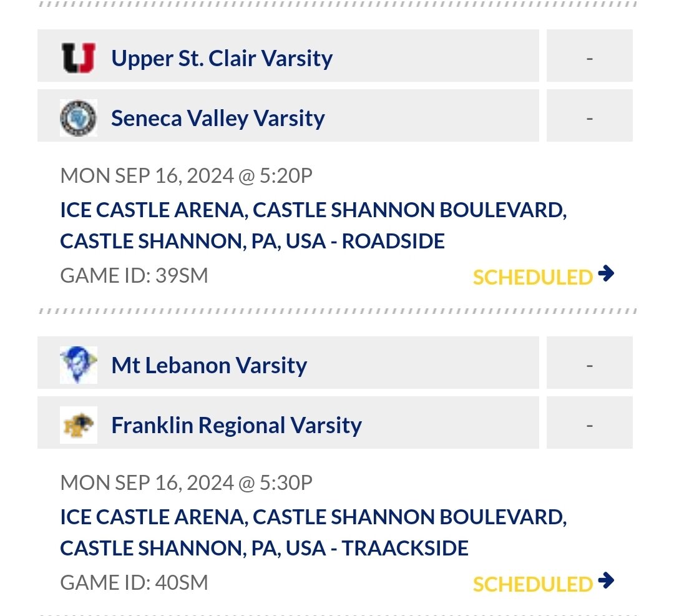Click the 5:30P game date line
Screen dimensions: 674x616
click(x=186, y=482)
